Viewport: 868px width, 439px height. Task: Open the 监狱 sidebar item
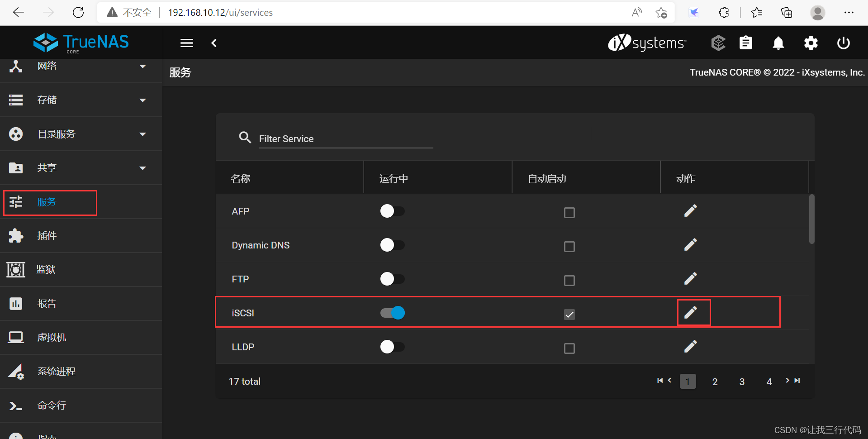(81, 270)
